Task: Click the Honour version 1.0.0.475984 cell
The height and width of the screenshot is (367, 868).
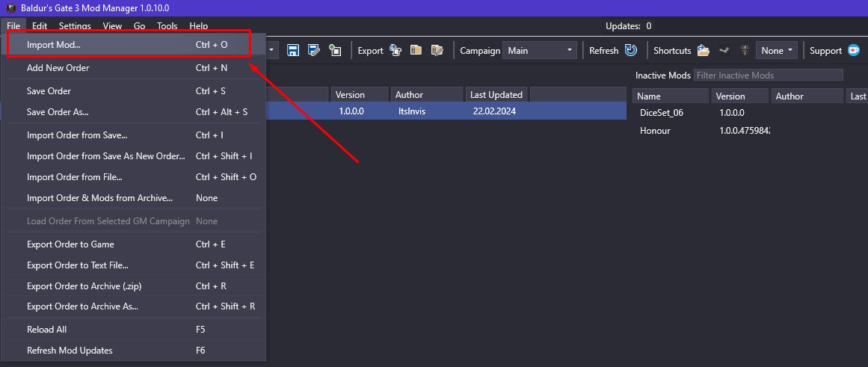Action: (x=745, y=131)
